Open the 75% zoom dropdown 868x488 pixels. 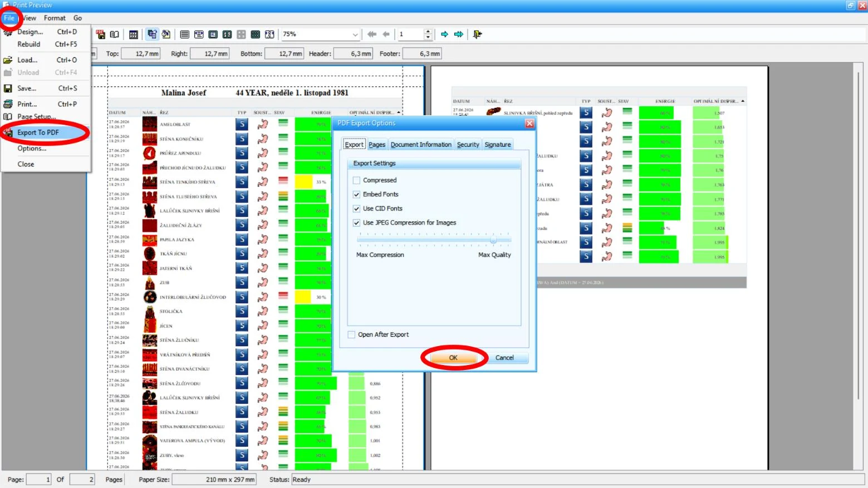coord(355,34)
